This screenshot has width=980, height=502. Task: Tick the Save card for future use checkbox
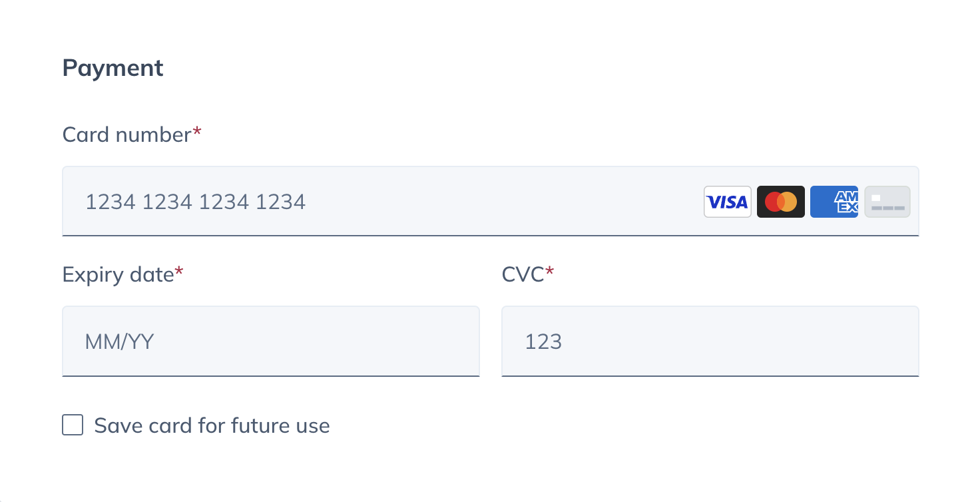[x=73, y=425]
